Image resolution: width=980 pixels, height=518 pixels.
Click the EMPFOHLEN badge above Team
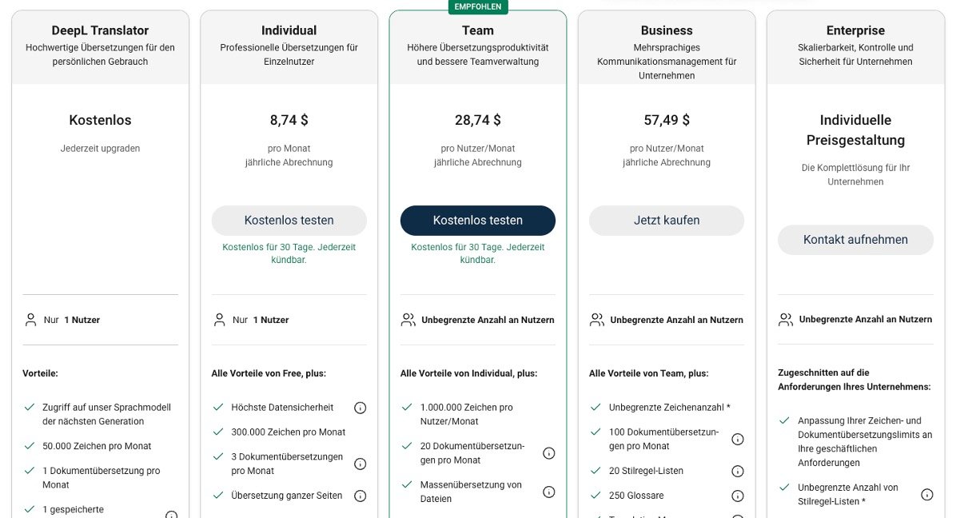click(478, 6)
